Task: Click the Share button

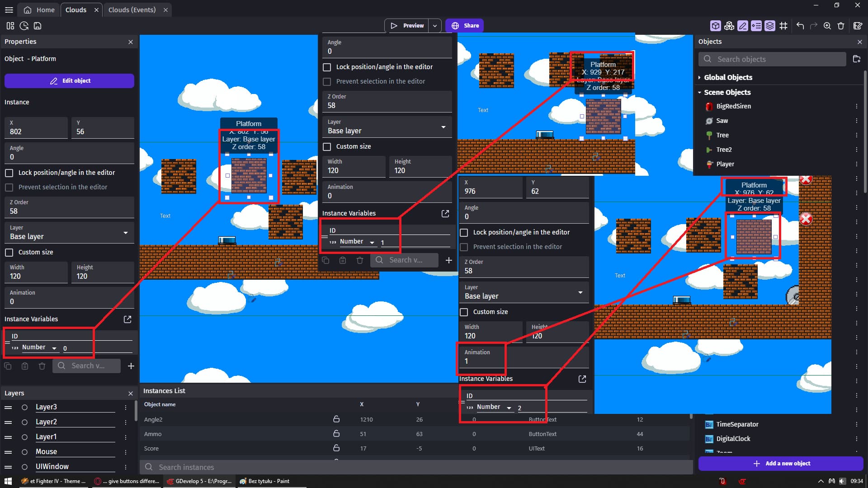Action: pos(464,26)
